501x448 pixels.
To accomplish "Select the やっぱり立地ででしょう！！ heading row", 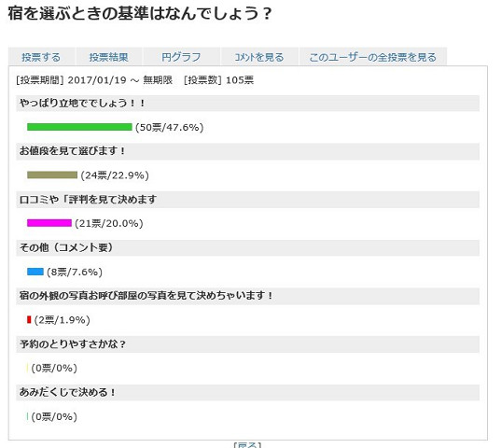I will 247,104.
